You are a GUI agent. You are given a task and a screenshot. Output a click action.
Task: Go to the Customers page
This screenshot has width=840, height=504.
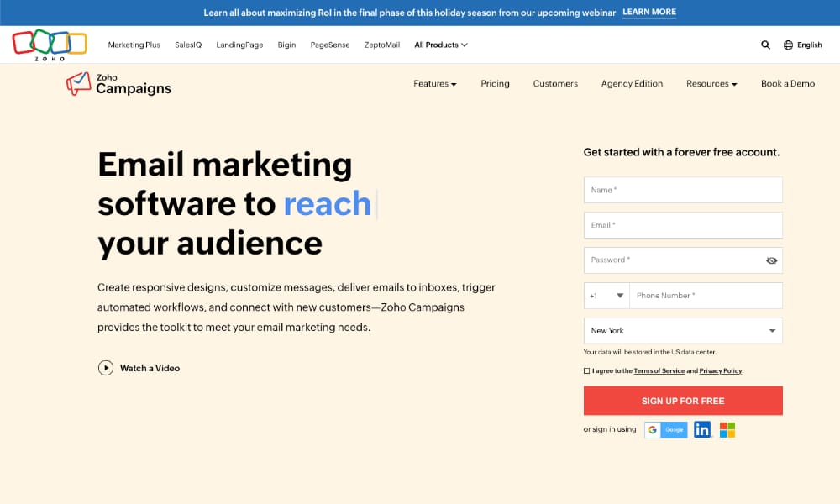pos(555,83)
